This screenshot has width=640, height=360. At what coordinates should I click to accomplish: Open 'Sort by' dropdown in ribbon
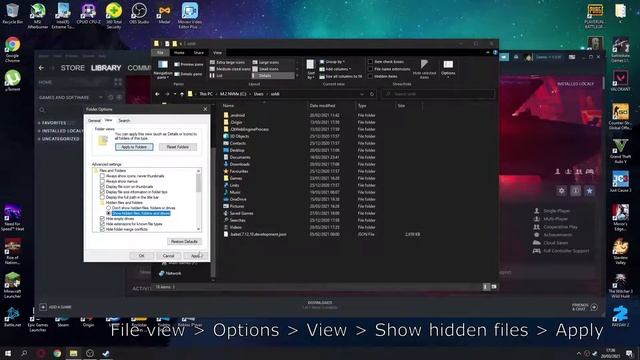tap(311, 69)
